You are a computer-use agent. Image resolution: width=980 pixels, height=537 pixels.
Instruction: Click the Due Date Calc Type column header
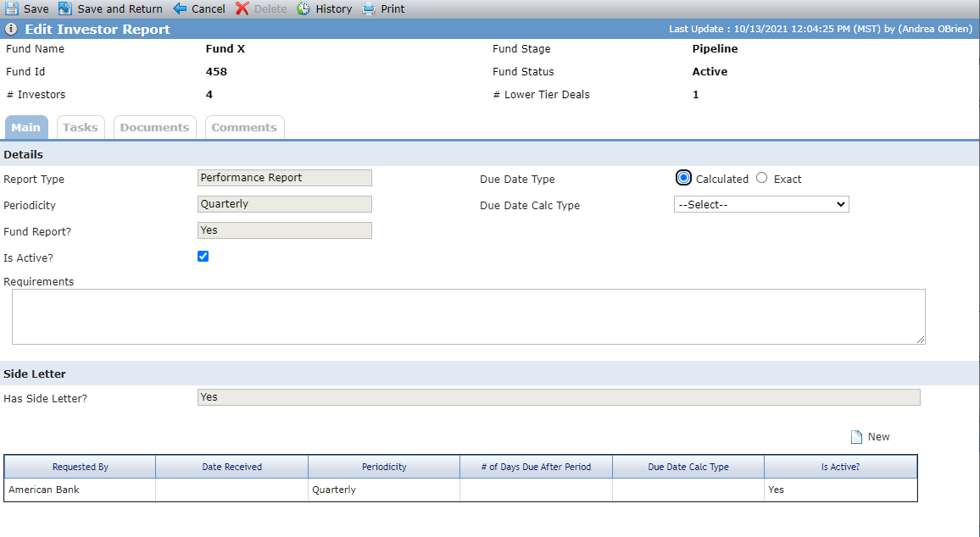click(688, 467)
